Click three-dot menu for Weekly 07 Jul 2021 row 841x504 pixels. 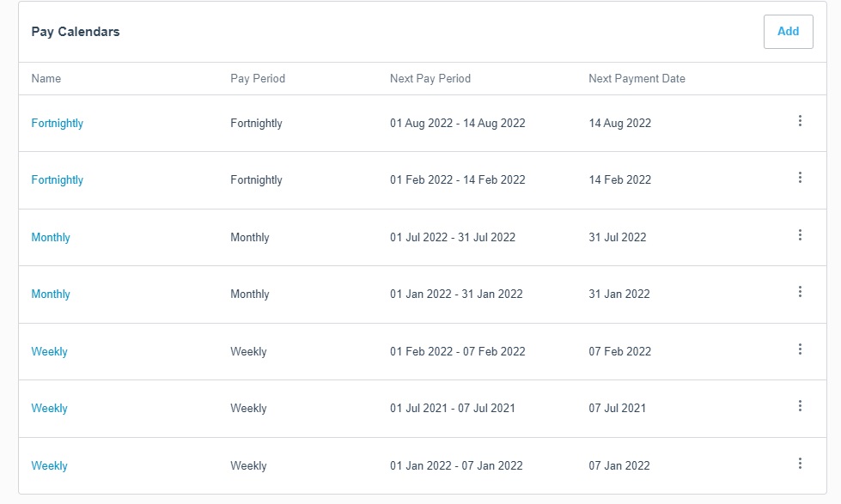coord(800,407)
